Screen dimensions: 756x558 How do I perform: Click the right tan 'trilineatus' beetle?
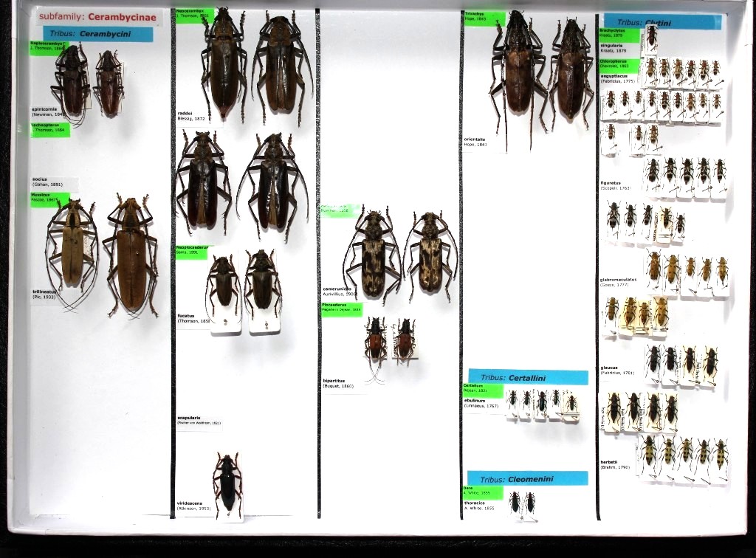pos(132,255)
